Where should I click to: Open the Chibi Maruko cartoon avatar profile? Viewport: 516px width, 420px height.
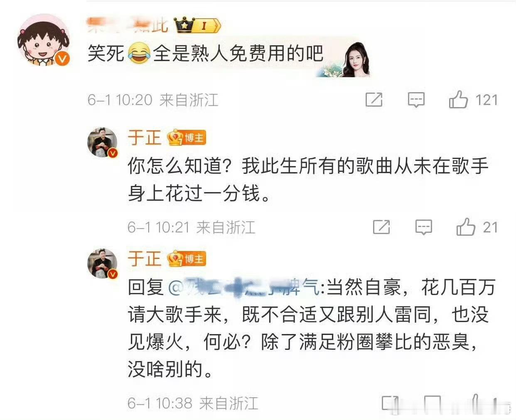44,42
